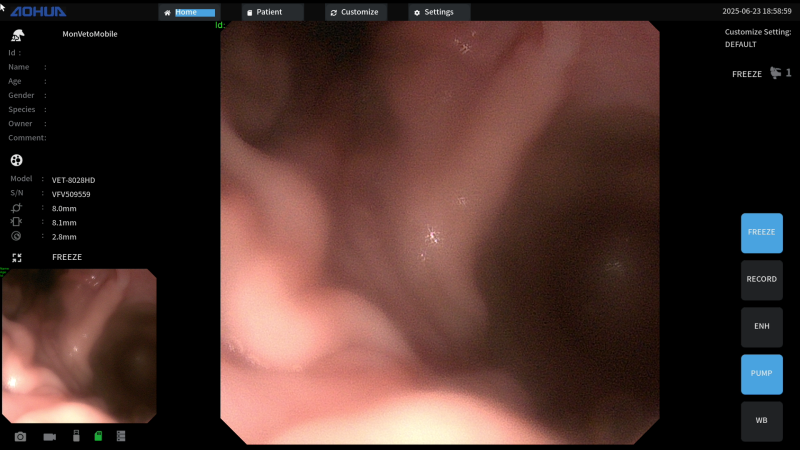This screenshot has height=450, width=800.
Task: Click the Customize Setting DEFAULT label
Action: (x=758, y=38)
